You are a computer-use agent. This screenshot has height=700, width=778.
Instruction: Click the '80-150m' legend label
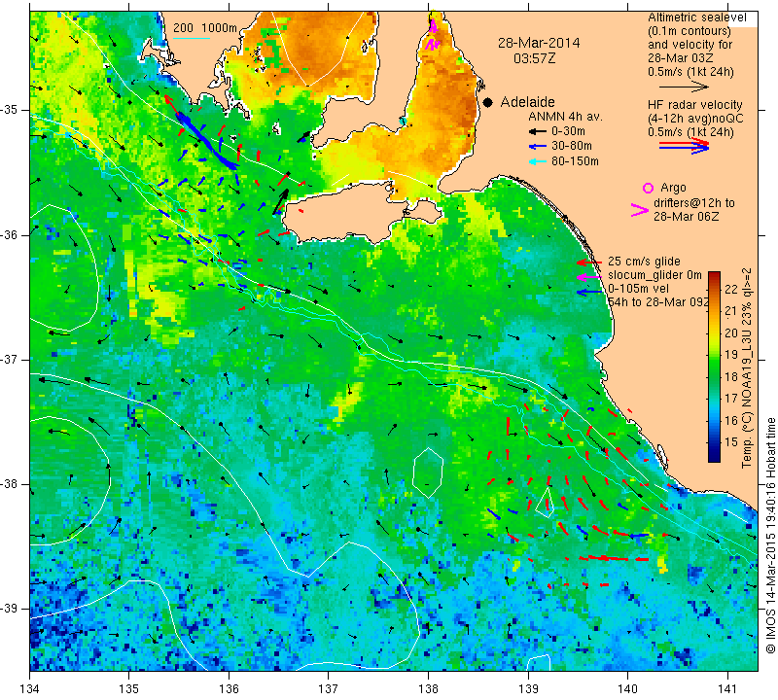575,161
